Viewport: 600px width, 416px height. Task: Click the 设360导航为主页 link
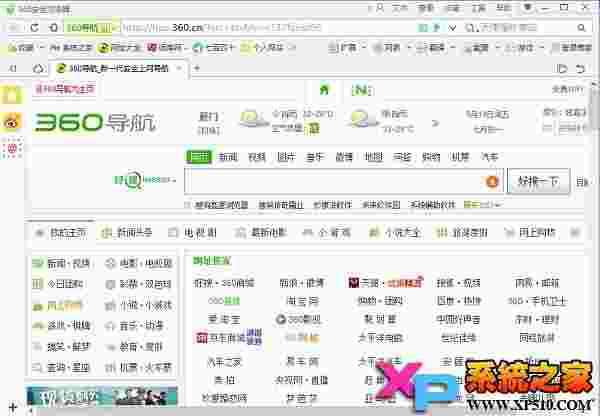pyautogui.click(x=65, y=90)
